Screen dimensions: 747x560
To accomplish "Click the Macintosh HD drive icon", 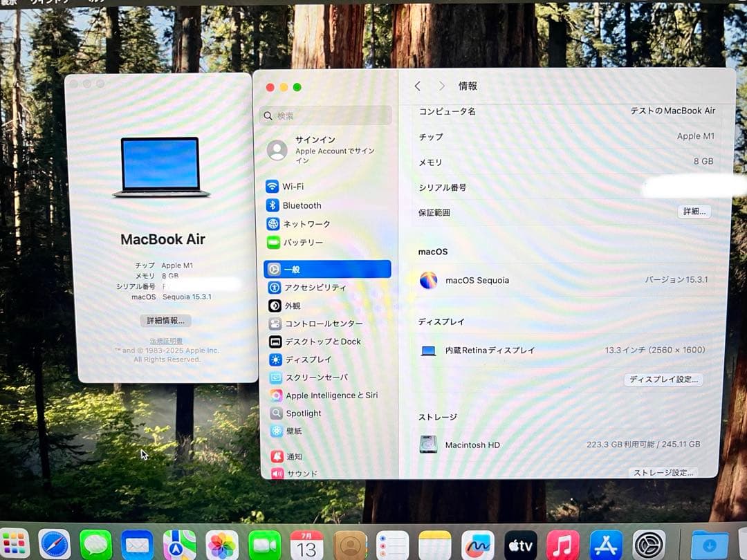I will 428,445.
